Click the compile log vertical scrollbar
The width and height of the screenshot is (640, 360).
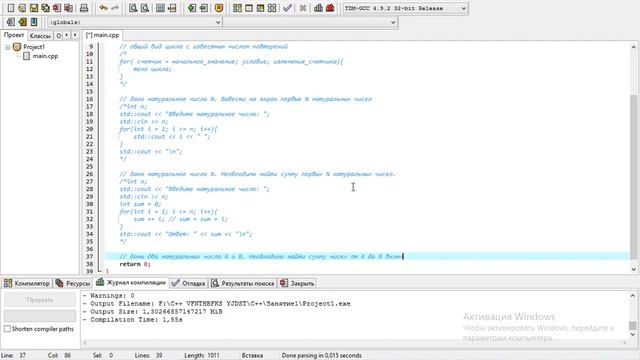tap(633, 315)
